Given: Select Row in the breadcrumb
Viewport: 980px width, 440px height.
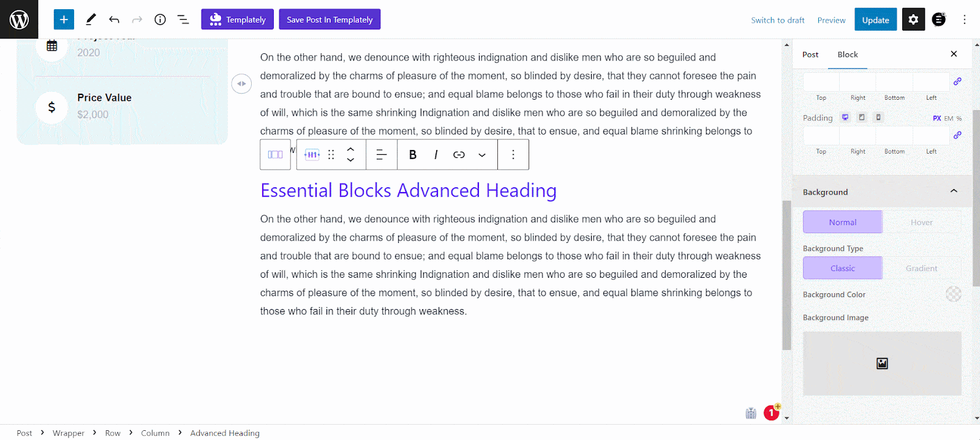Looking at the screenshot, I should tap(113, 433).
